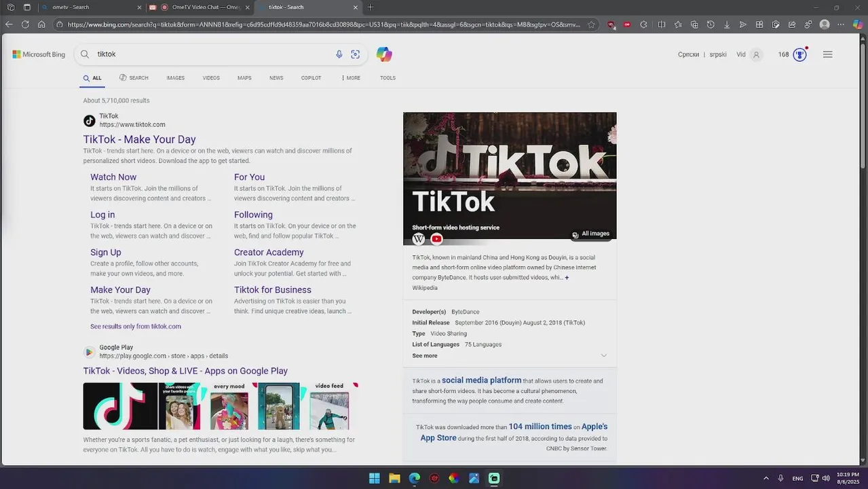Open File Explorer from taskbar
Image resolution: width=868 pixels, height=489 pixels.
click(x=394, y=478)
